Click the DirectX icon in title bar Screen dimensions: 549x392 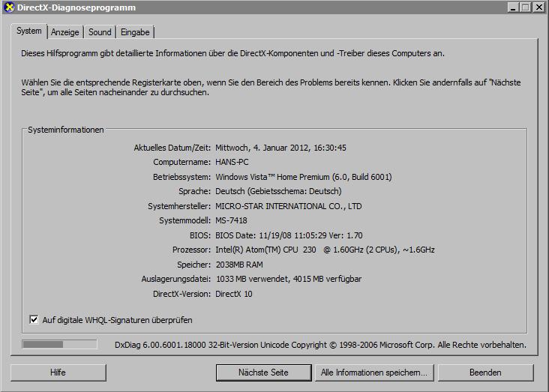tap(9, 7)
